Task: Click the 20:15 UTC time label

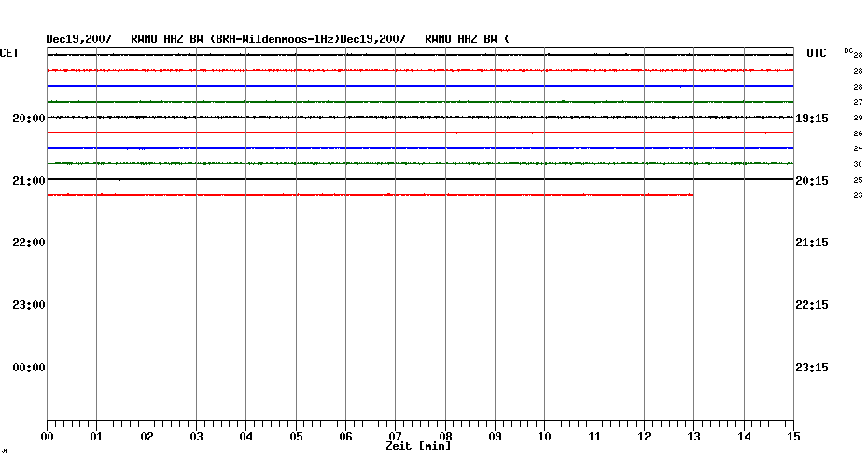Action: [x=812, y=181]
